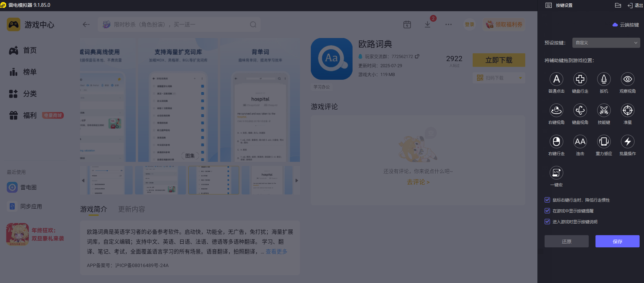Follow the 去评论 link
Image resolution: width=644 pixels, height=283 pixels.
coord(418,182)
